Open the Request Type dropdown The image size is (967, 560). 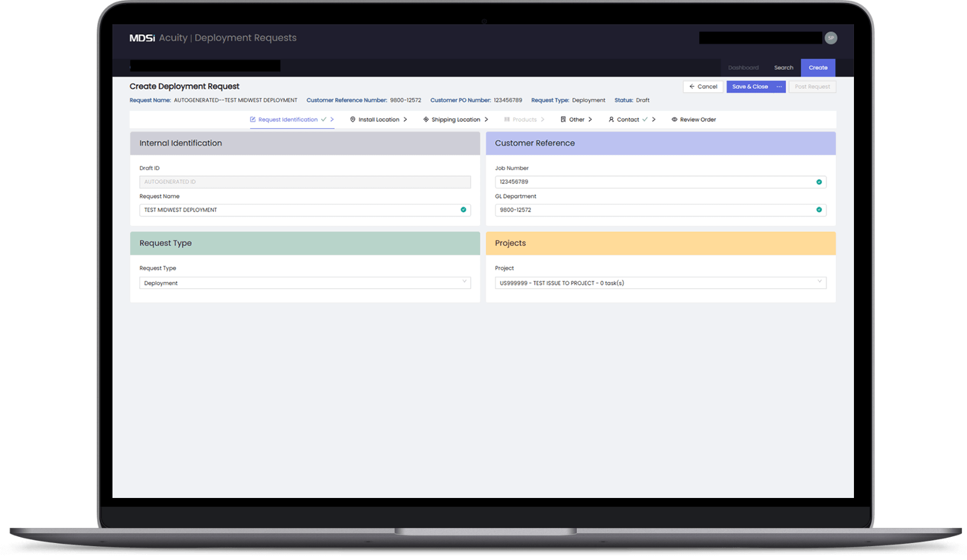(305, 283)
